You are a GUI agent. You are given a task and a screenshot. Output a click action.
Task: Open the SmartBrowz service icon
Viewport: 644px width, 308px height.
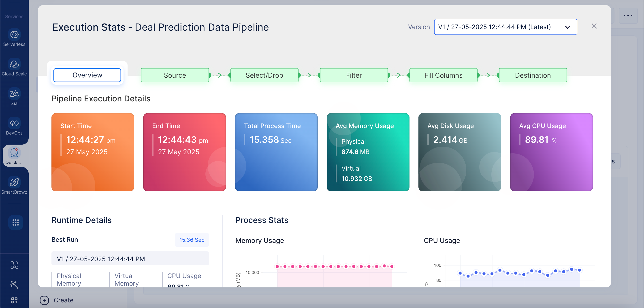[x=14, y=182]
